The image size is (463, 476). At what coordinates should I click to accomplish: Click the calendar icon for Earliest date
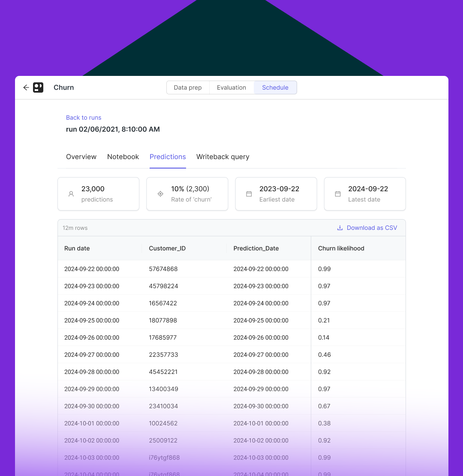click(249, 194)
